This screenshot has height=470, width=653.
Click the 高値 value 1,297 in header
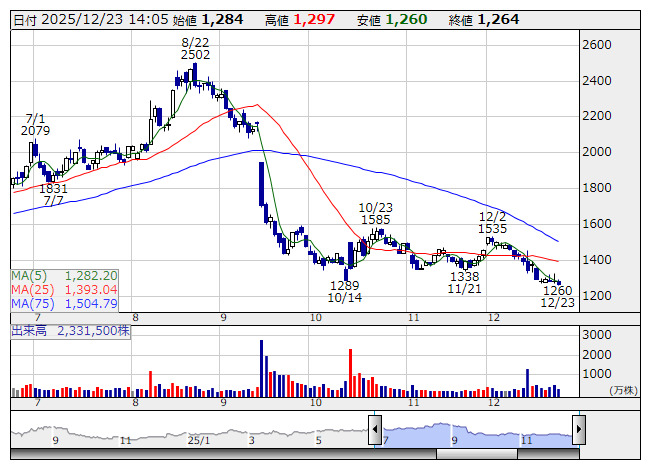[x=318, y=19]
